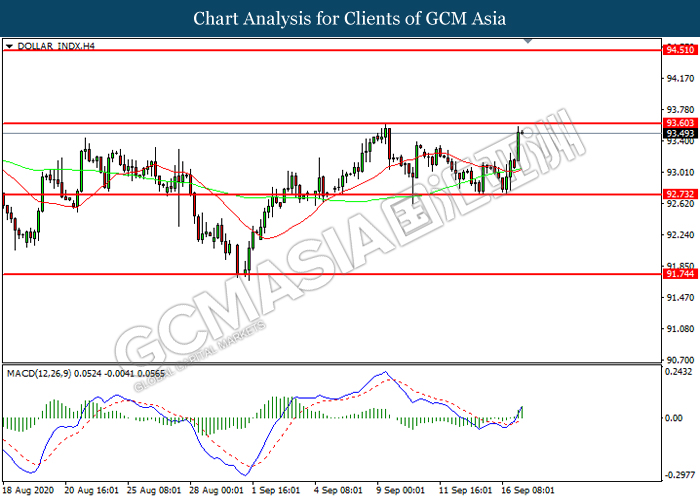The image size is (700, 500).
Task: Click the 11 Sep 16:01 time label
Action: (x=465, y=490)
